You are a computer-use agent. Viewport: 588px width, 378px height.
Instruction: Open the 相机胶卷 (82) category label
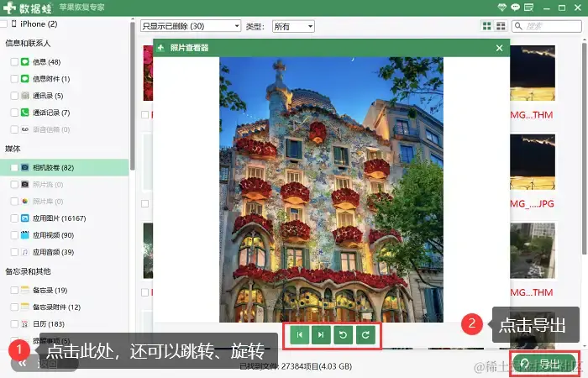pos(53,168)
